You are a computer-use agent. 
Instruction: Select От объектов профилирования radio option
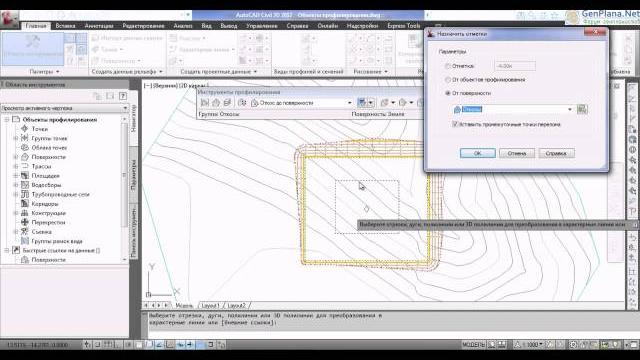coord(448,80)
